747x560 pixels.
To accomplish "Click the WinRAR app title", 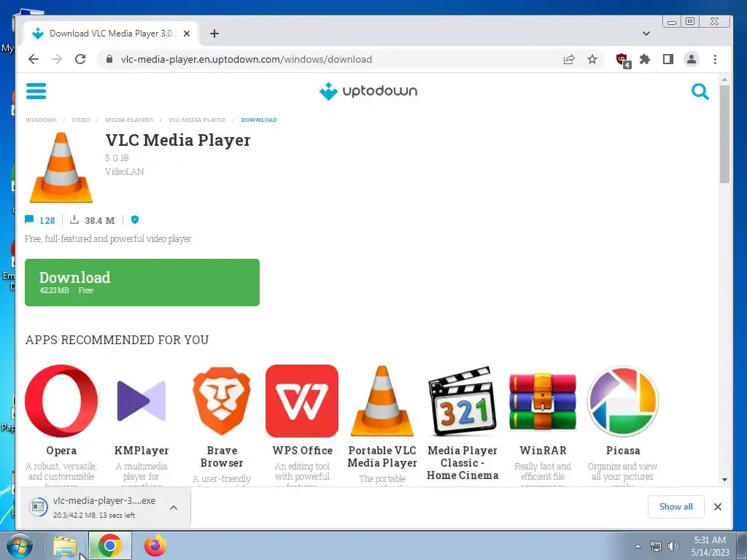I will coord(543,451).
